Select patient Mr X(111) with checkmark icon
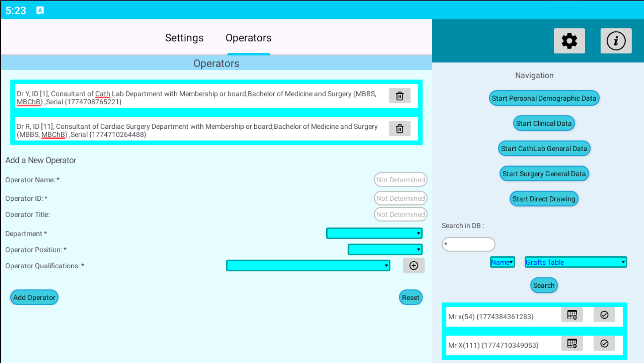This screenshot has width=644, height=363. click(604, 344)
